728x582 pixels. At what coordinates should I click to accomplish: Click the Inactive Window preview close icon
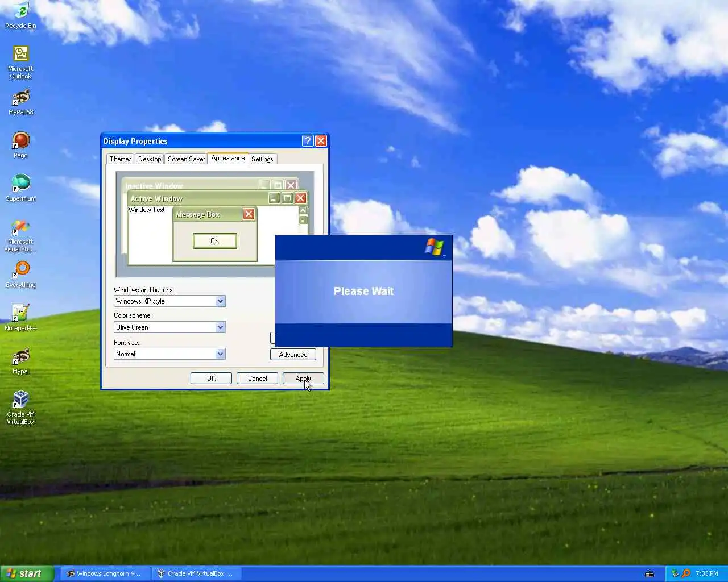291,185
